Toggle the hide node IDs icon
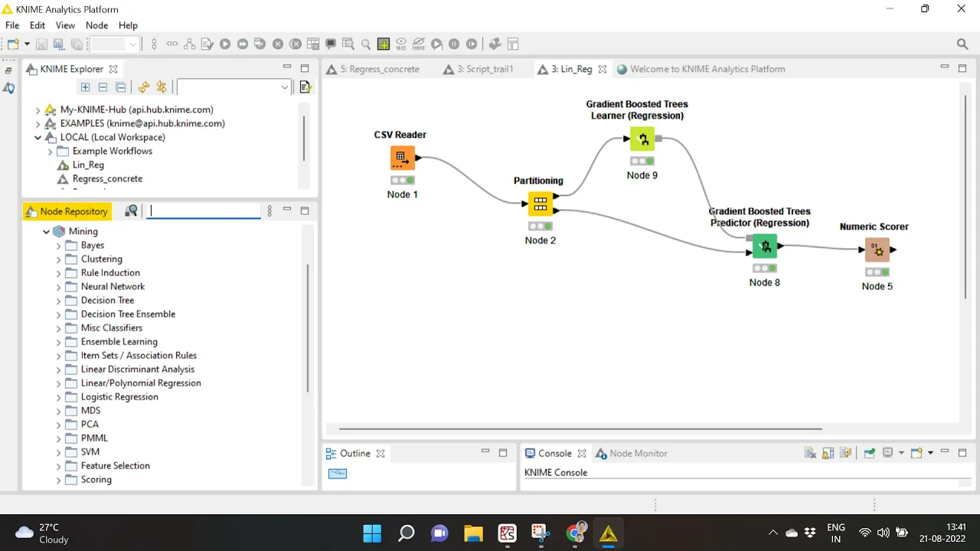The height and width of the screenshot is (551, 980). 401,44
